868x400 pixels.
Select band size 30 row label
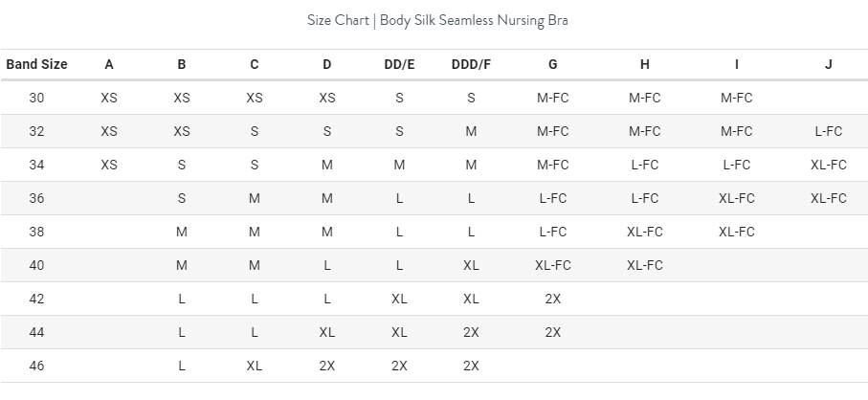pos(36,98)
